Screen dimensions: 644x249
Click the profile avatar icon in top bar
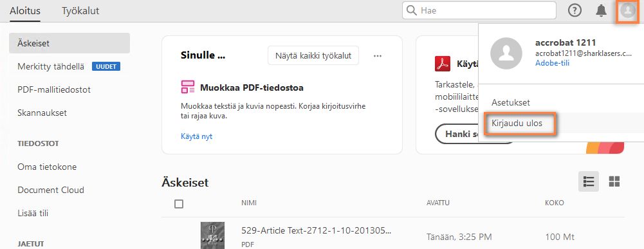point(627,11)
